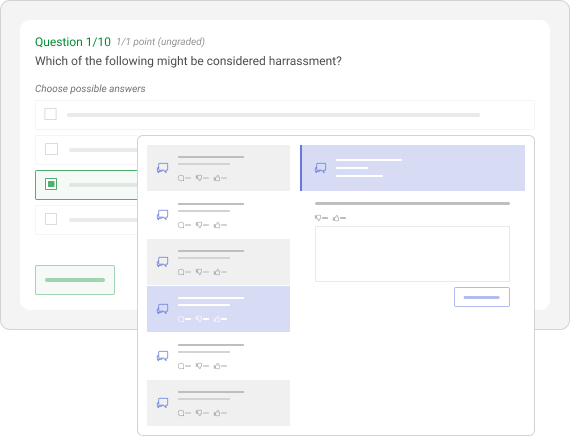Click the comment count icon on the sixth thread
570x436 pixels.
pos(181,413)
